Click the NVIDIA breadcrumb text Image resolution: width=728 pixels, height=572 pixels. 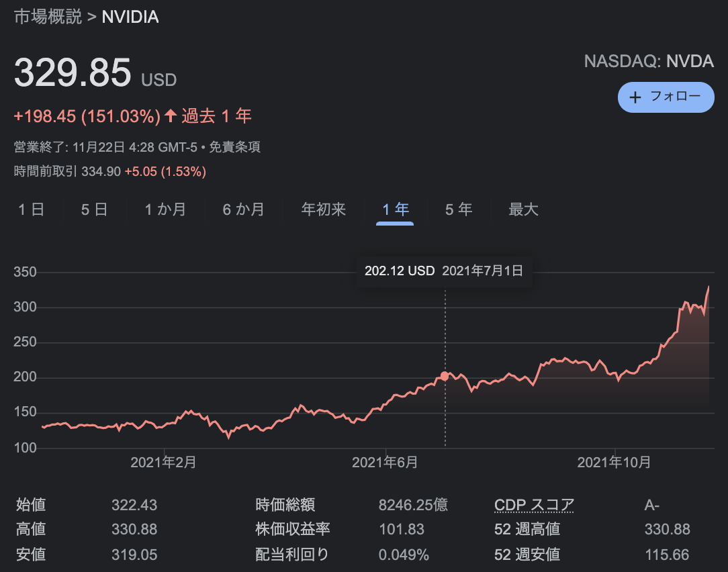pos(130,17)
